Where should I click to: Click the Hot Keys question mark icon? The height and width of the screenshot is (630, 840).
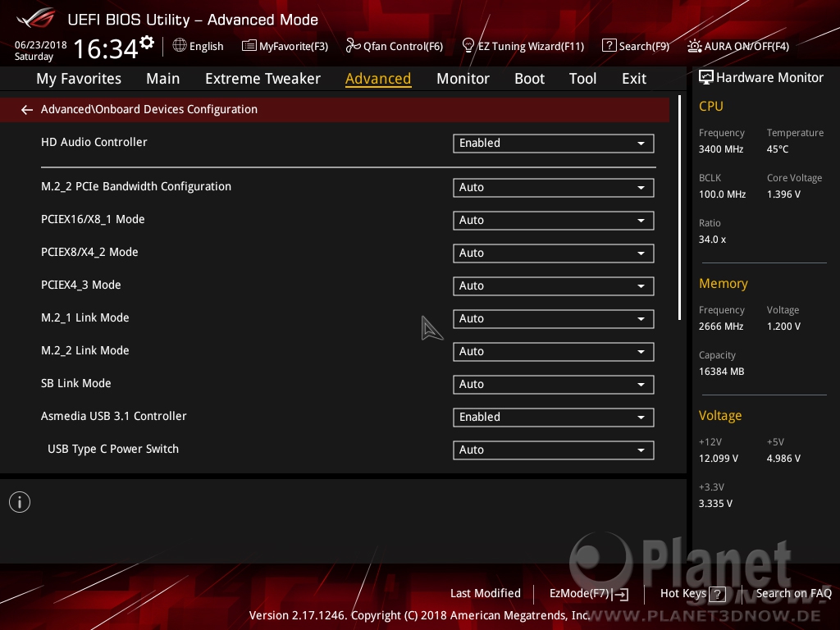[717, 594]
